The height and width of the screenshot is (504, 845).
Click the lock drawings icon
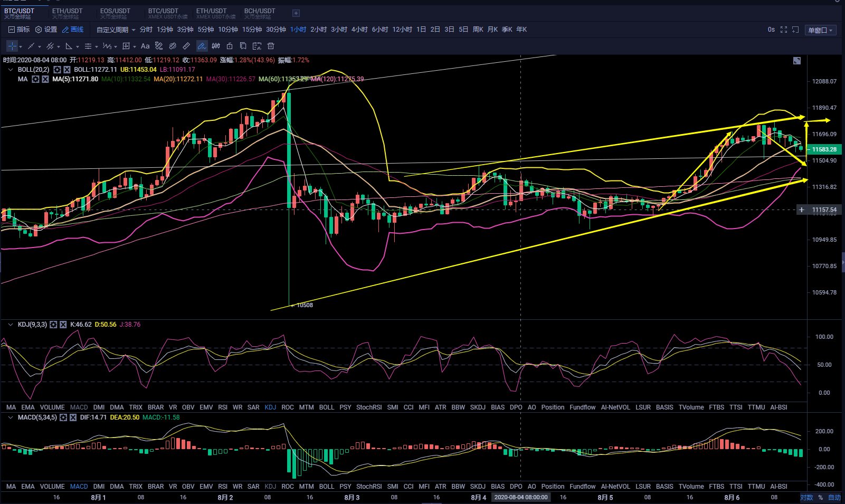230,46
